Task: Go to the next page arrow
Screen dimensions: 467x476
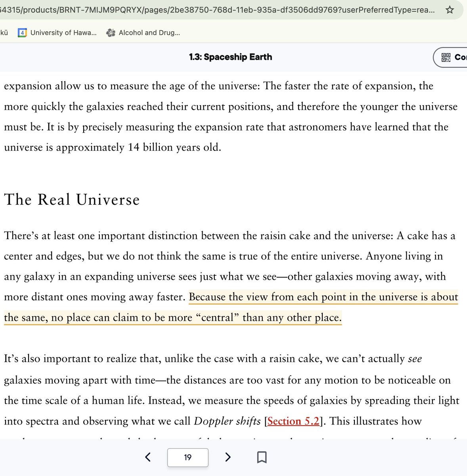Action: tap(228, 457)
